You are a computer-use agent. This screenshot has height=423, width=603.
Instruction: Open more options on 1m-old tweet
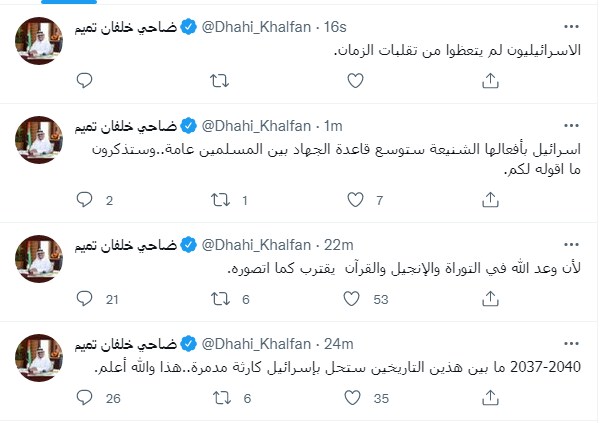point(573,126)
